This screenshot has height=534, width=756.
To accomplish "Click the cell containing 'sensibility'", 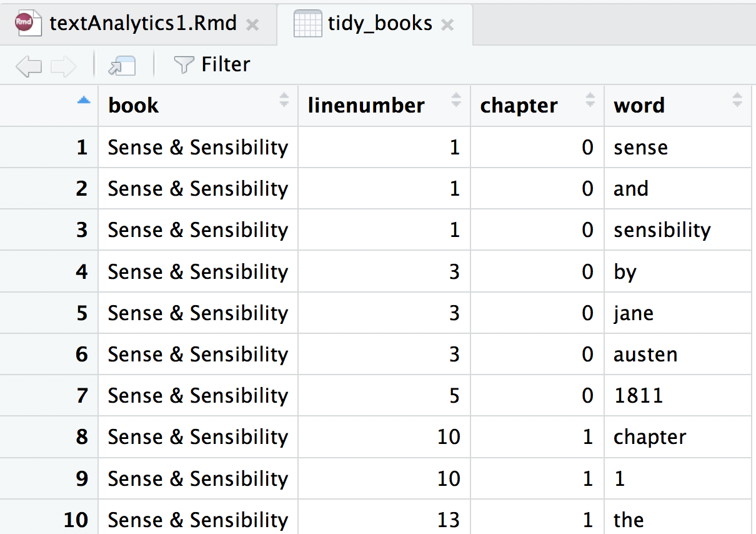I will coord(662,230).
